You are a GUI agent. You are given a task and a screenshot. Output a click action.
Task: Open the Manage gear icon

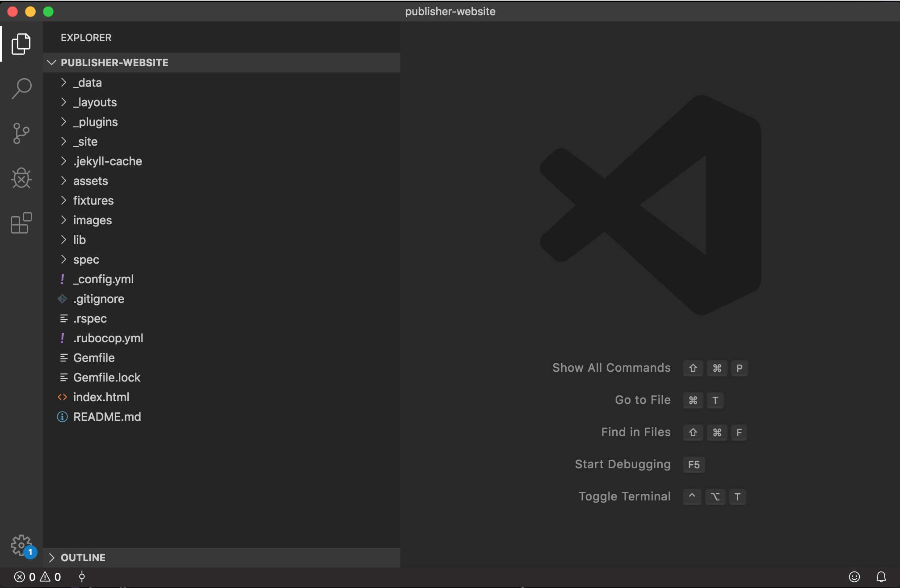click(x=21, y=545)
